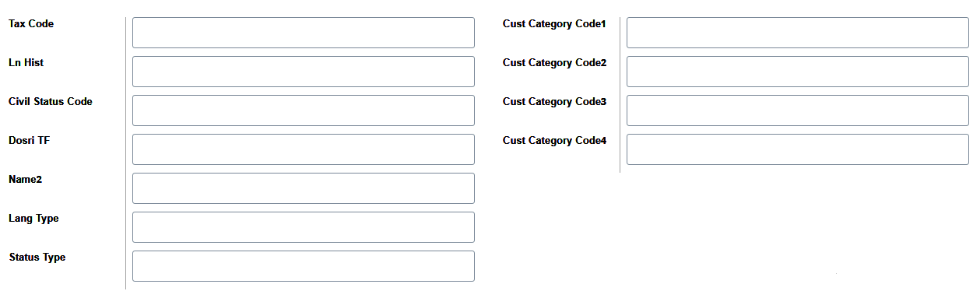
Task: Click the Tax Code input field
Action: click(x=304, y=33)
